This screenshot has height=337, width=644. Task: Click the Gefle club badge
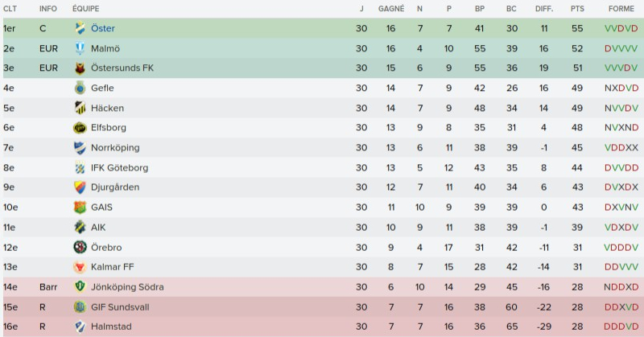[x=80, y=88]
